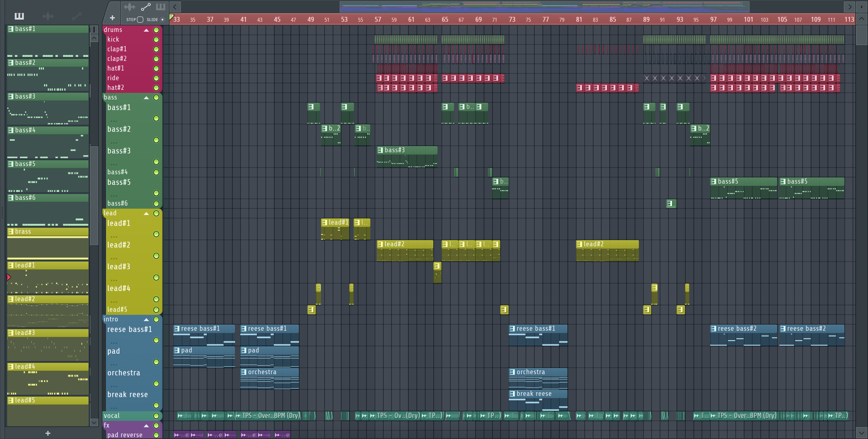The height and width of the screenshot is (439, 868).
Task: Mute the lead#2 track
Action: pyautogui.click(x=156, y=256)
